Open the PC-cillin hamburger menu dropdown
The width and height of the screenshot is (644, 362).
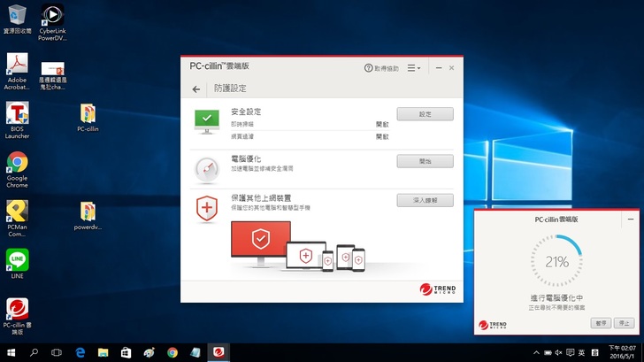click(x=414, y=68)
